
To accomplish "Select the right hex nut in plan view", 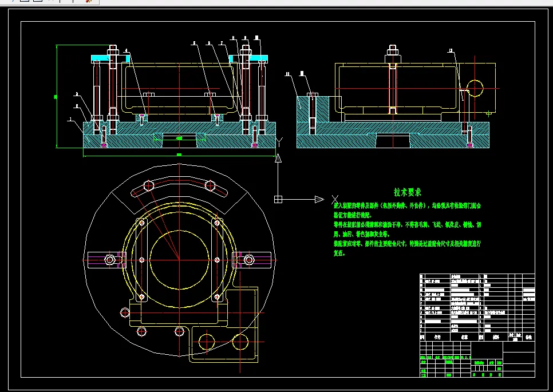I will click(248, 260).
